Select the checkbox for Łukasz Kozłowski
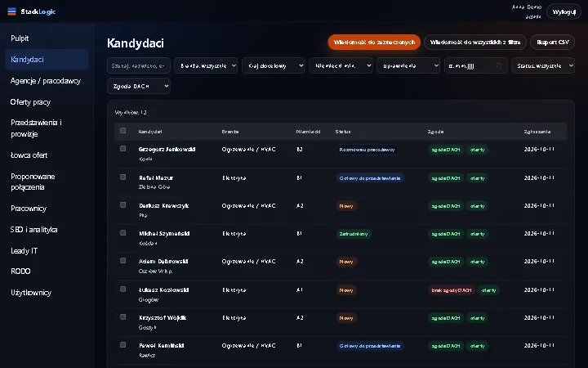This screenshot has height=368, width=588. [x=122, y=289]
